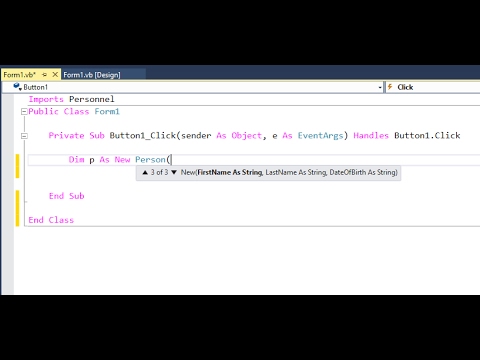
Task: Click Button1.Click after Handles
Action: click(x=427, y=135)
